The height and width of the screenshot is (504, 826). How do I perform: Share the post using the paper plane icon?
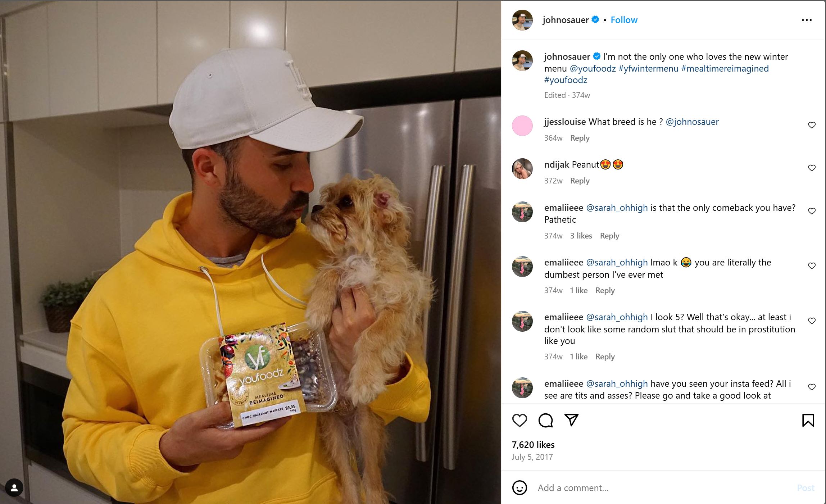click(571, 420)
